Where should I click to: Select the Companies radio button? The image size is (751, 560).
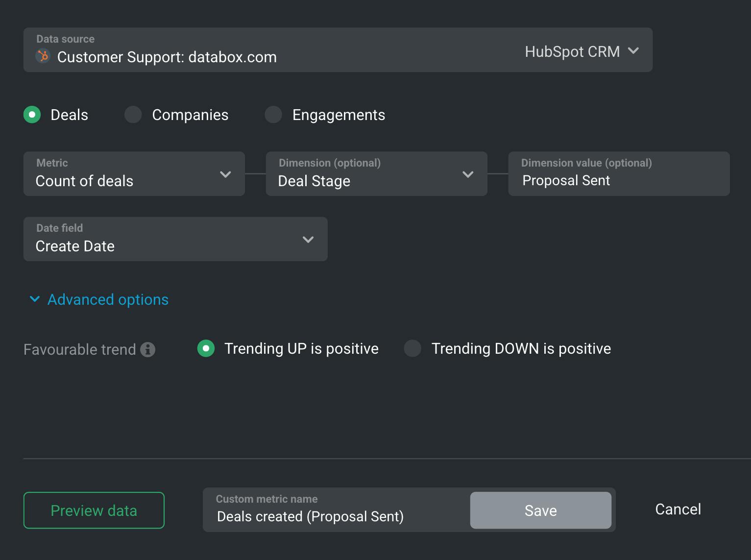[133, 115]
